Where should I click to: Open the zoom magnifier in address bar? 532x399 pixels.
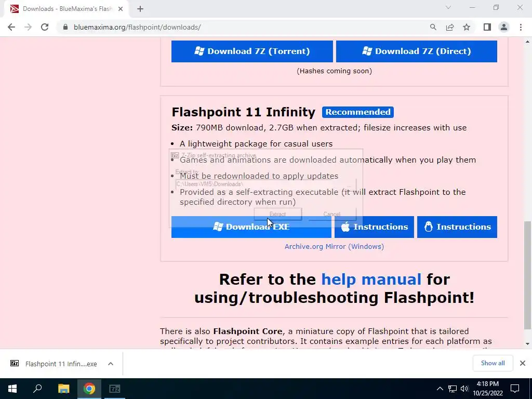(433, 27)
